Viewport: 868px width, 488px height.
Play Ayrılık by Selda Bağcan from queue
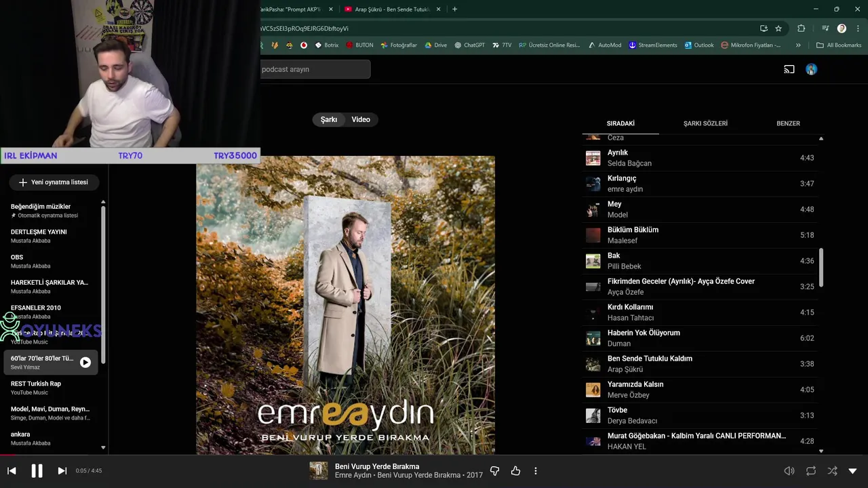700,158
